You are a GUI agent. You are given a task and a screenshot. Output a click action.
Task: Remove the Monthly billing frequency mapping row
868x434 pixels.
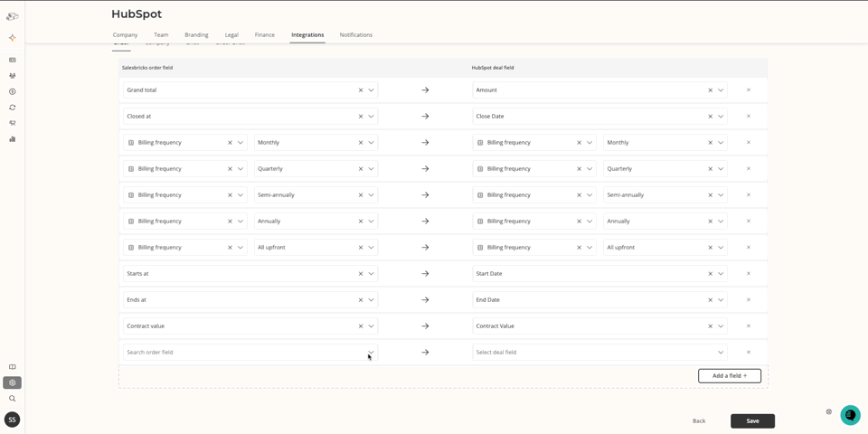pos(749,142)
